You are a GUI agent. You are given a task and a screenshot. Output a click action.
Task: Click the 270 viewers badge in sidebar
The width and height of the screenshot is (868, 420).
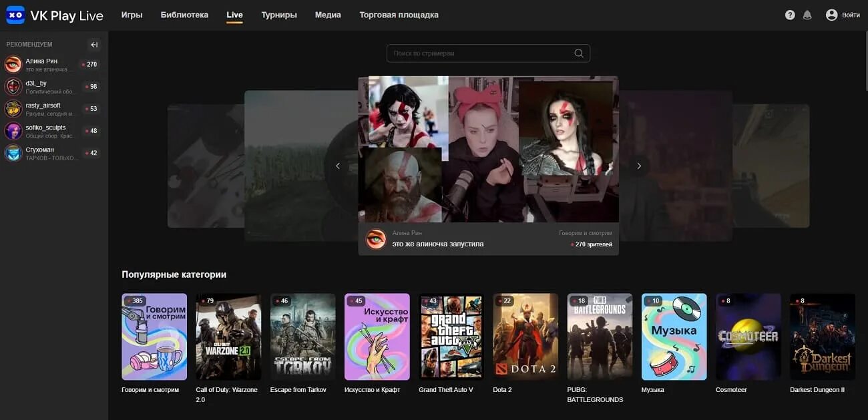tap(89, 65)
